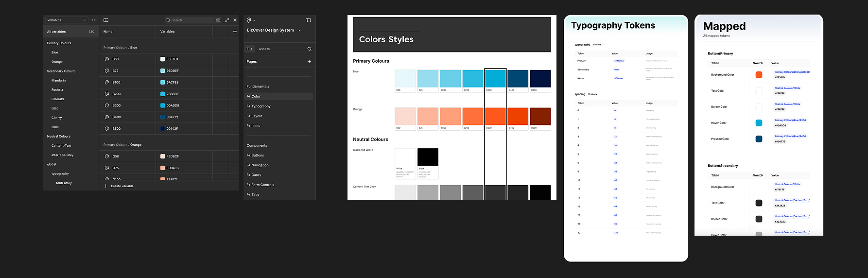Switch to the Assets tab

click(264, 49)
